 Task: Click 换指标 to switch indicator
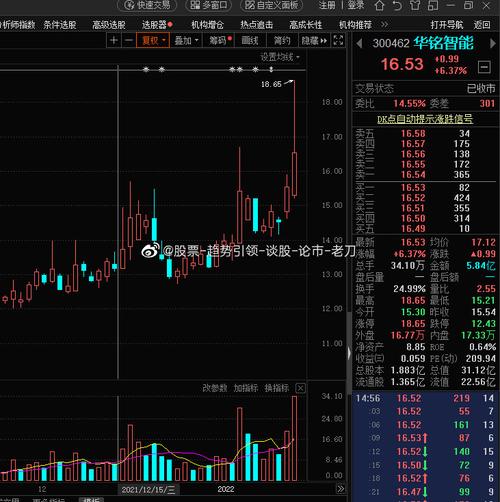[277, 388]
